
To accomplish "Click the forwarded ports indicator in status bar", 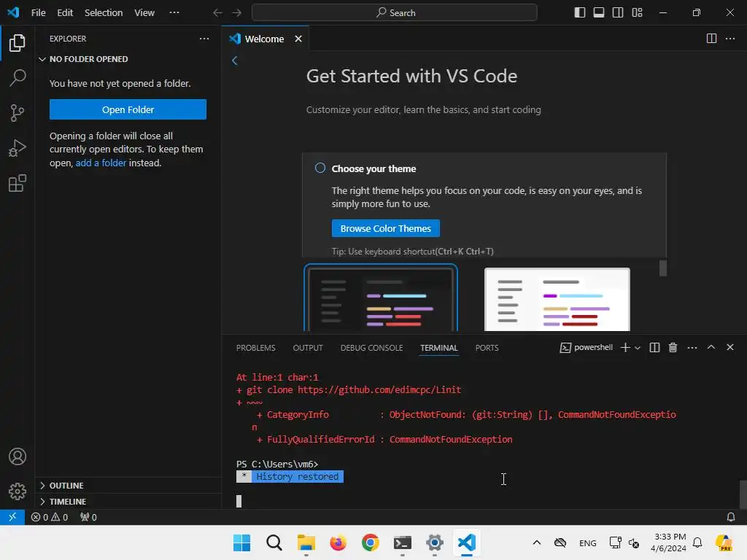I will 88,517.
